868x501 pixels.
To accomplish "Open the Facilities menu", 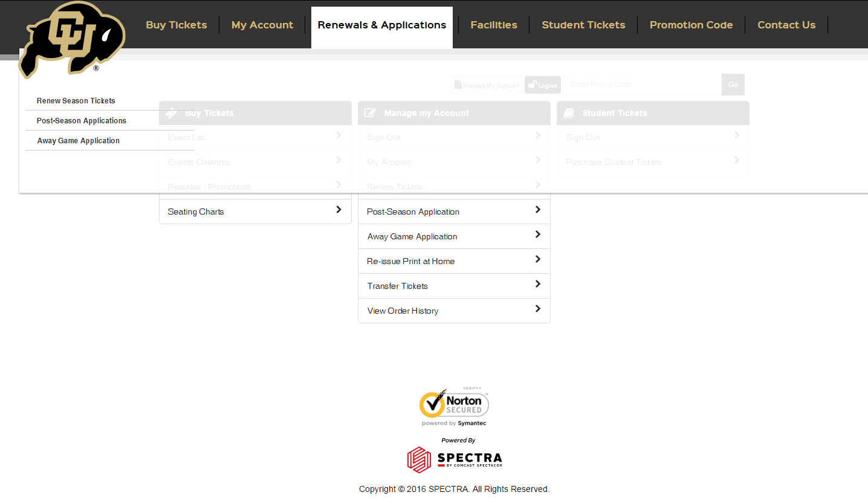I will 493,25.
